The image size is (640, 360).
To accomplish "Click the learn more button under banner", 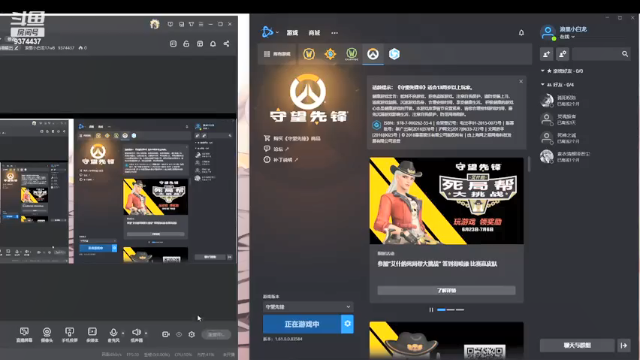I will pos(447,291).
